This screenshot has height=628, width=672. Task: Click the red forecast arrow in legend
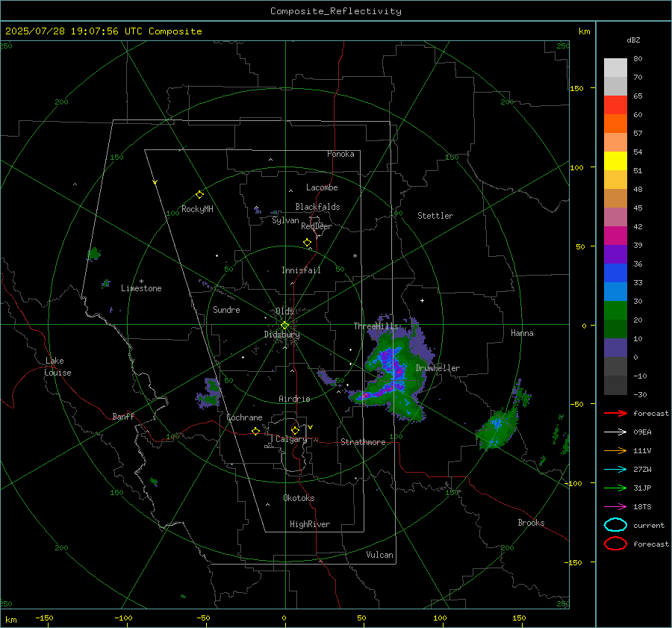click(615, 413)
